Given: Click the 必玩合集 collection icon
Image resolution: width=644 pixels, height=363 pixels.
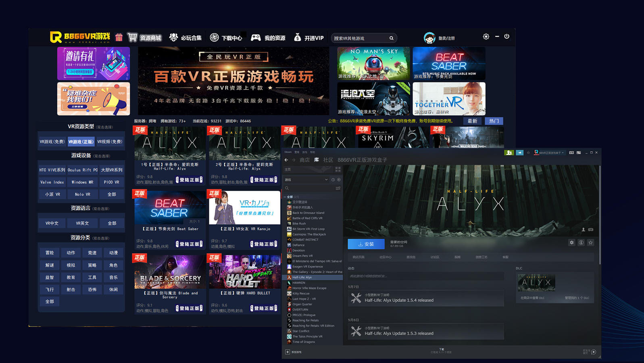Looking at the screenshot, I should click(173, 38).
